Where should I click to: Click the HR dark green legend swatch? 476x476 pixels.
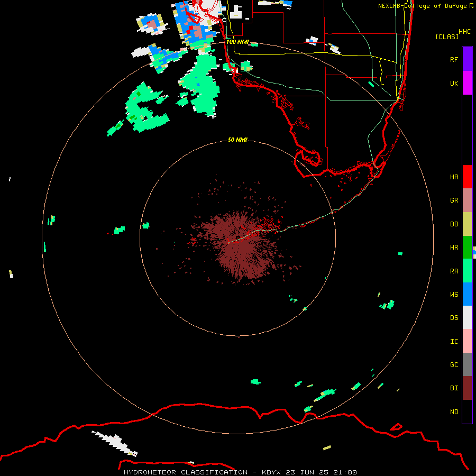click(467, 248)
